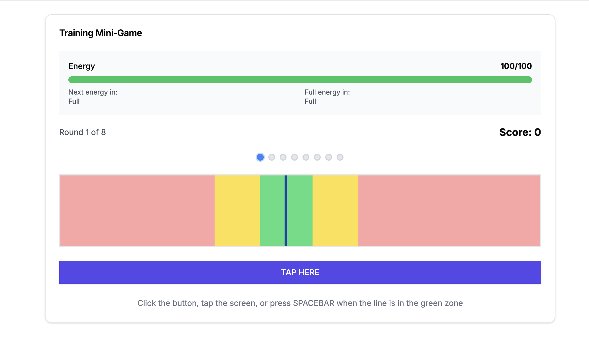
Task: Click the seventh round indicator dot
Action: [x=329, y=157]
